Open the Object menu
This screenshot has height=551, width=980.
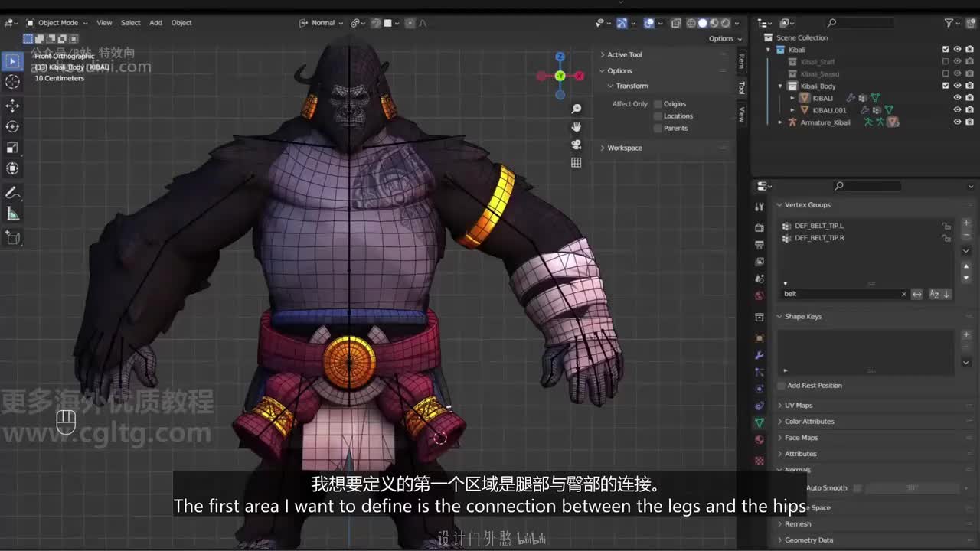tap(181, 23)
